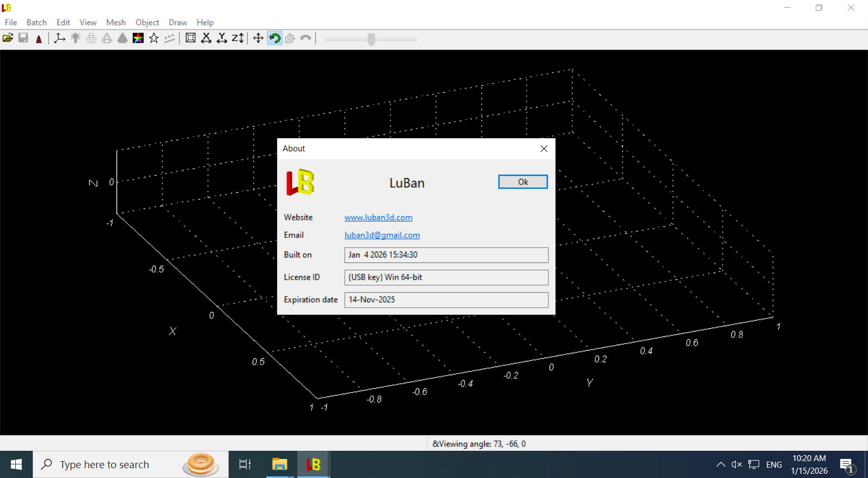Viewport: 868px width, 478px height.
Task: Toggle the XYZ axes display icon
Action: click(60, 38)
